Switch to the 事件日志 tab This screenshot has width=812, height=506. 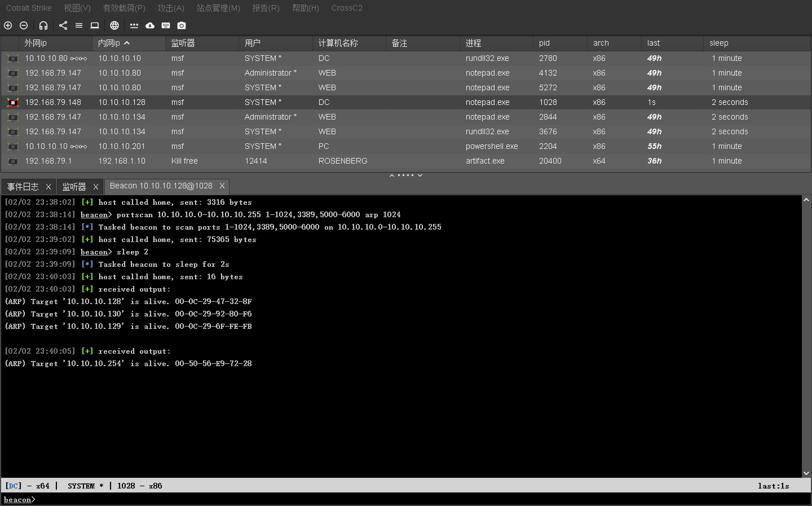tap(23, 187)
